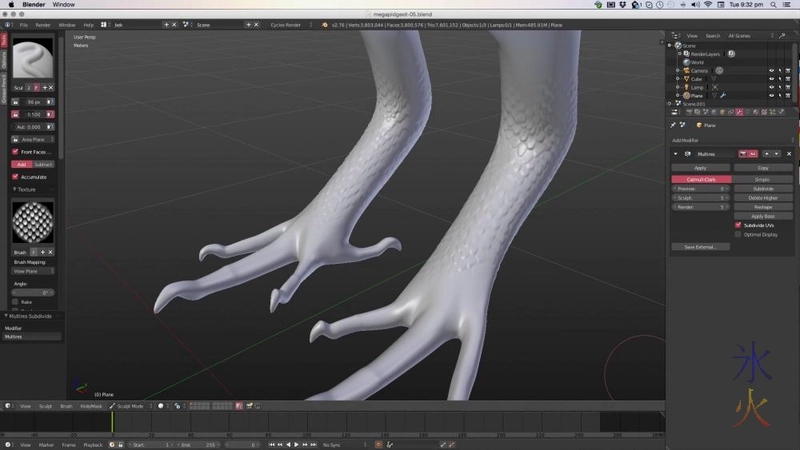
Task: Toggle the Front Faces Only checkbox
Action: 15,151
